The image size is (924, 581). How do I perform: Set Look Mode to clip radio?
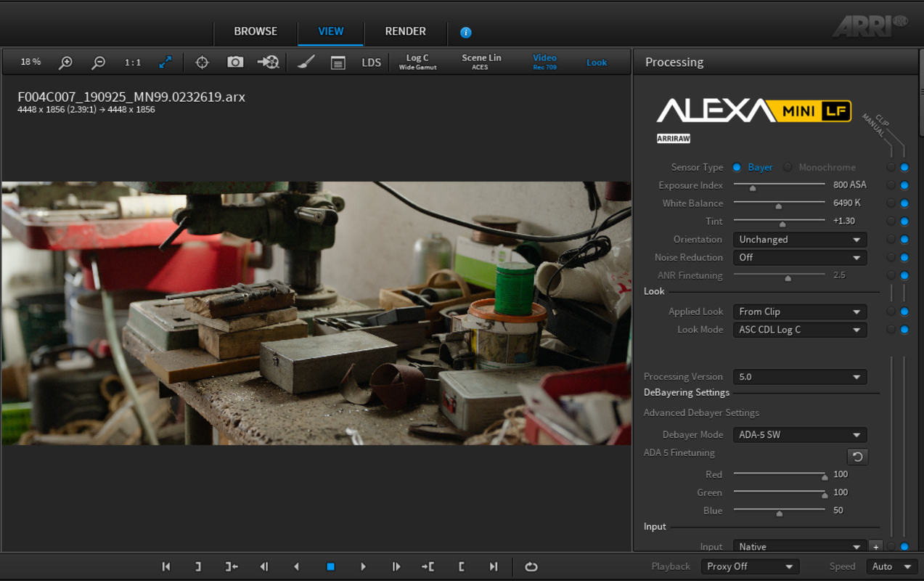click(904, 330)
